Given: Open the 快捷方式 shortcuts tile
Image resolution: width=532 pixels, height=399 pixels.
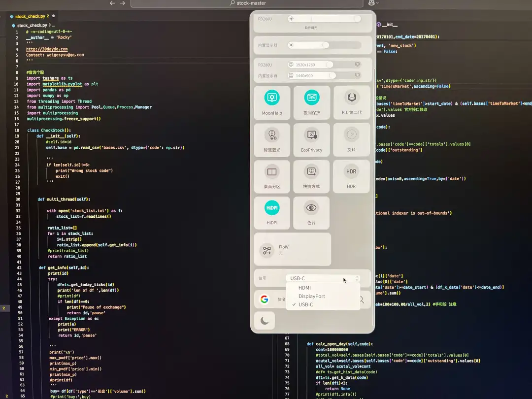Looking at the screenshot, I should point(311,176).
